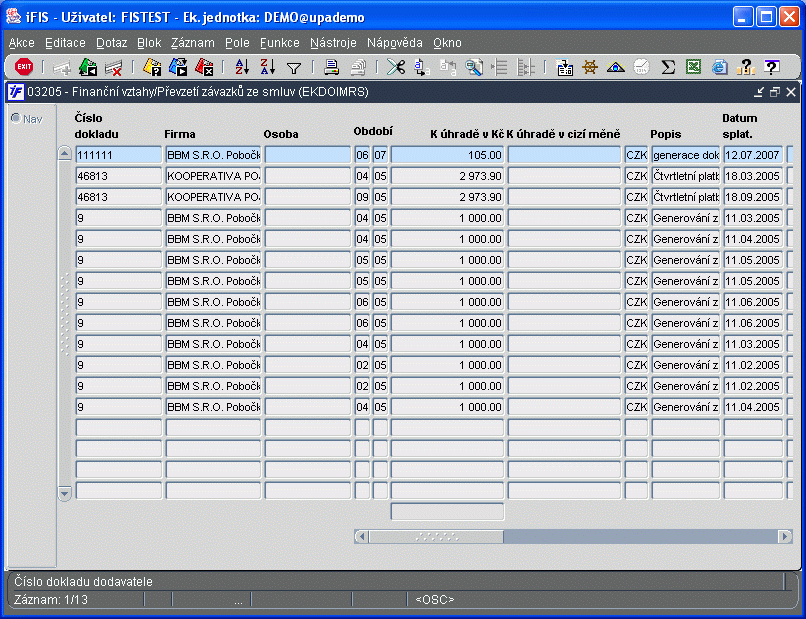This screenshot has height=619, width=806.
Task: Click the horizontal scrollbar thumb
Action: click(436, 537)
